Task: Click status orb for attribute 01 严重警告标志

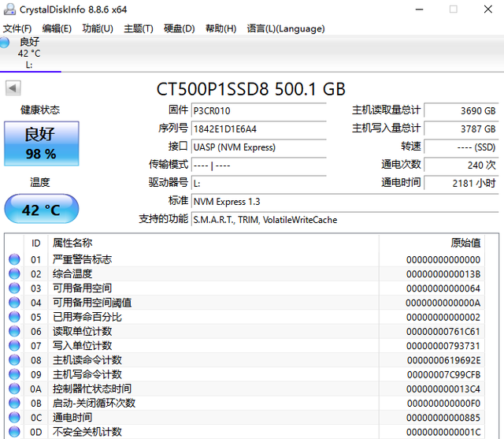Action: pos(14,259)
